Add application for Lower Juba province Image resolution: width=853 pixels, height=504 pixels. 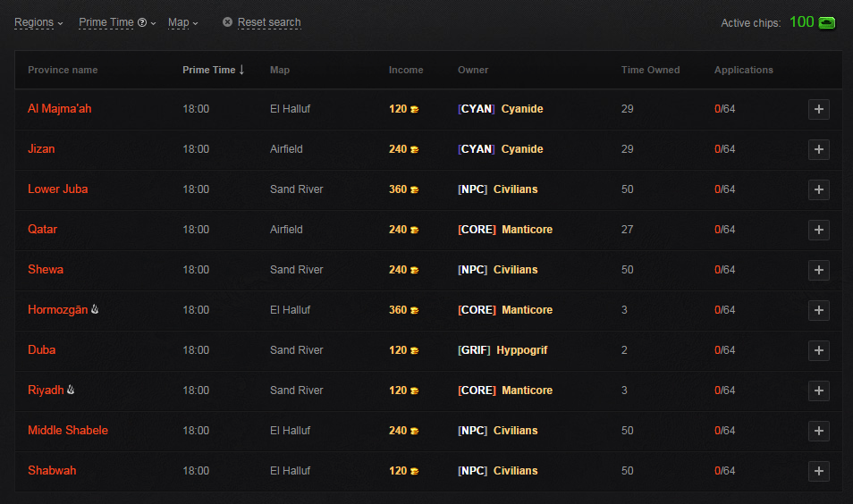818,189
